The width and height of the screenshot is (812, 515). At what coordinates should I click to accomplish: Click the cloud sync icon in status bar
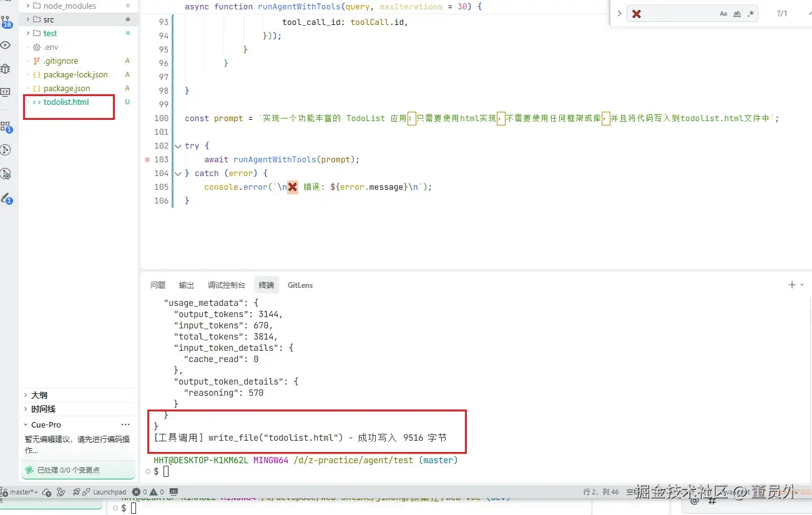click(46, 492)
